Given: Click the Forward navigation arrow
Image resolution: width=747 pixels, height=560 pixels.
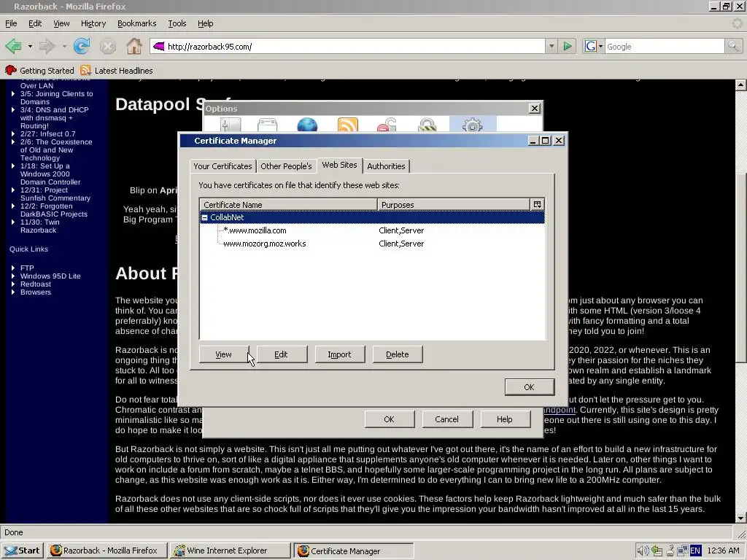Looking at the screenshot, I should point(47,46).
